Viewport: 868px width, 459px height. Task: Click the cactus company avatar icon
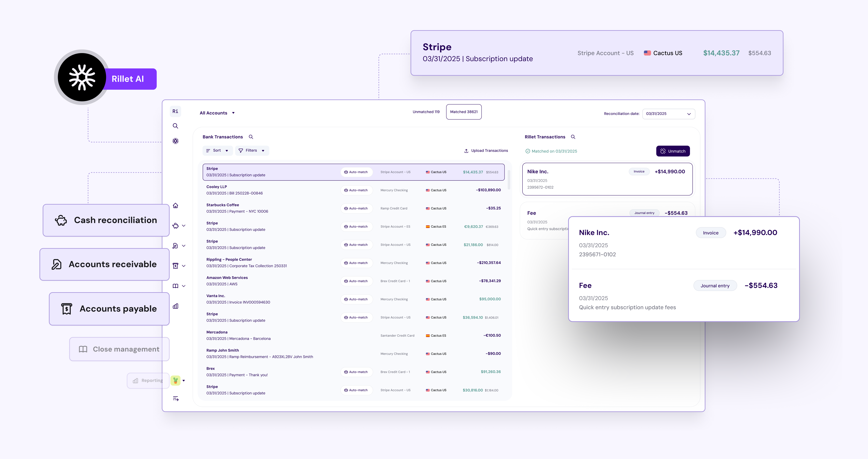(175, 381)
